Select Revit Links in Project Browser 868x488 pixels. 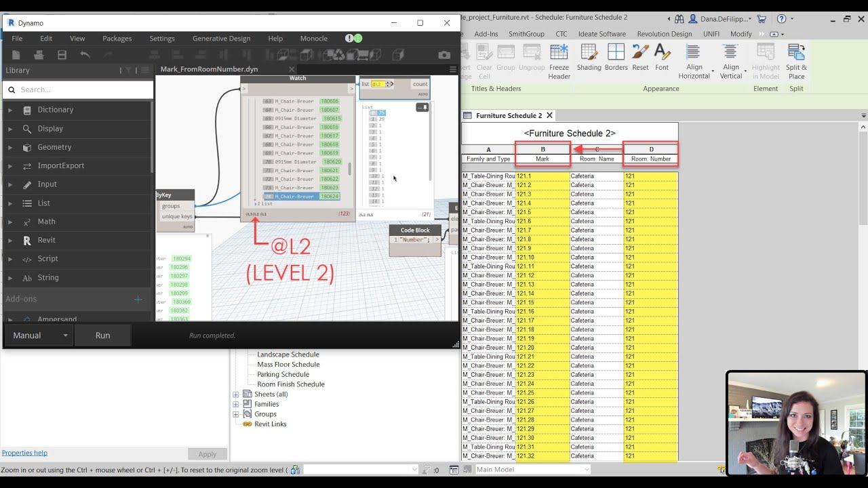point(270,424)
